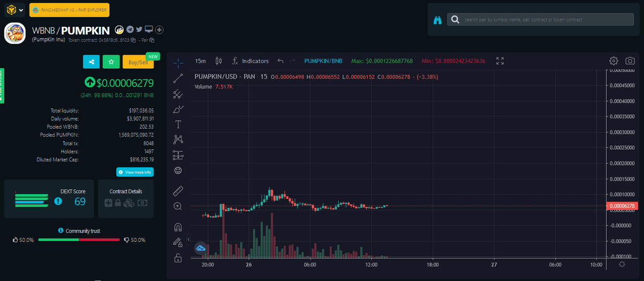Click the Holders count 1497

pos(149,151)
